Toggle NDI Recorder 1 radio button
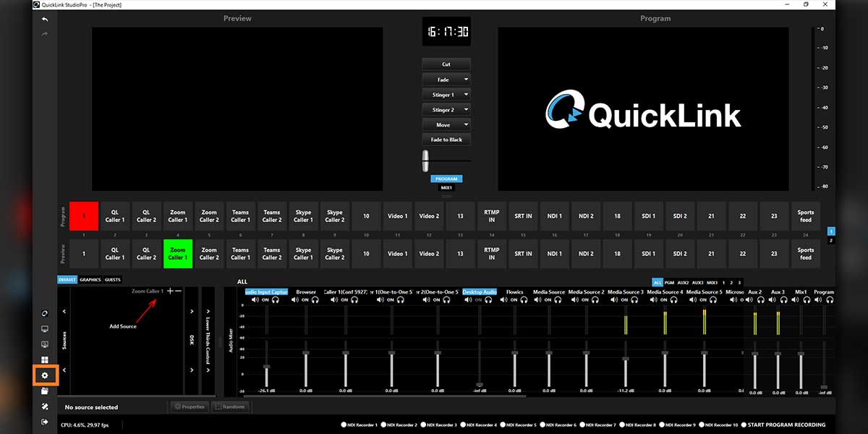 [344, 425]
